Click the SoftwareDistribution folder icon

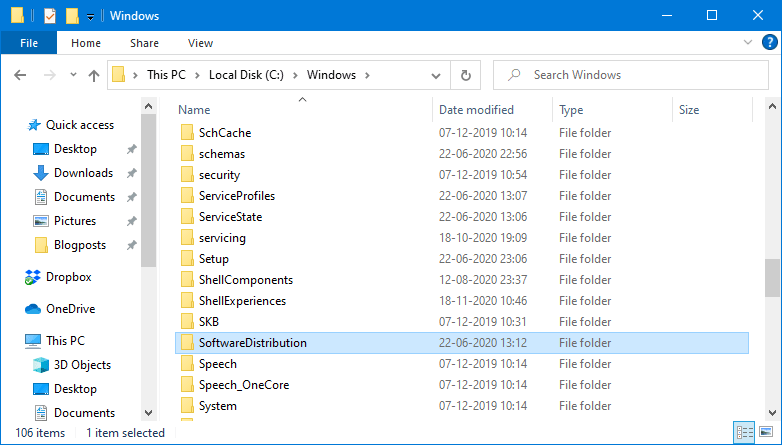[x=187, y=343]
